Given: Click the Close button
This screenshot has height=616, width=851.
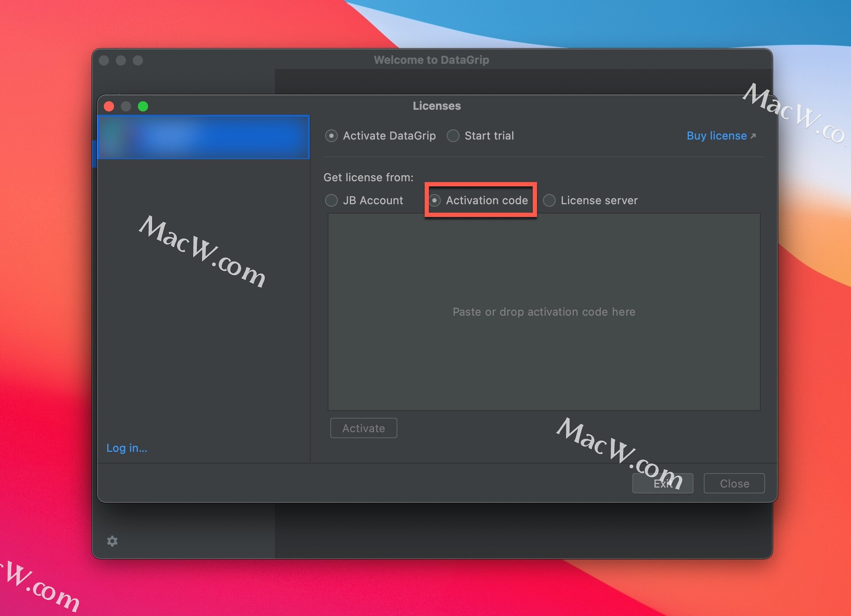Looking at the screenshot, I should tap(735, 483).
